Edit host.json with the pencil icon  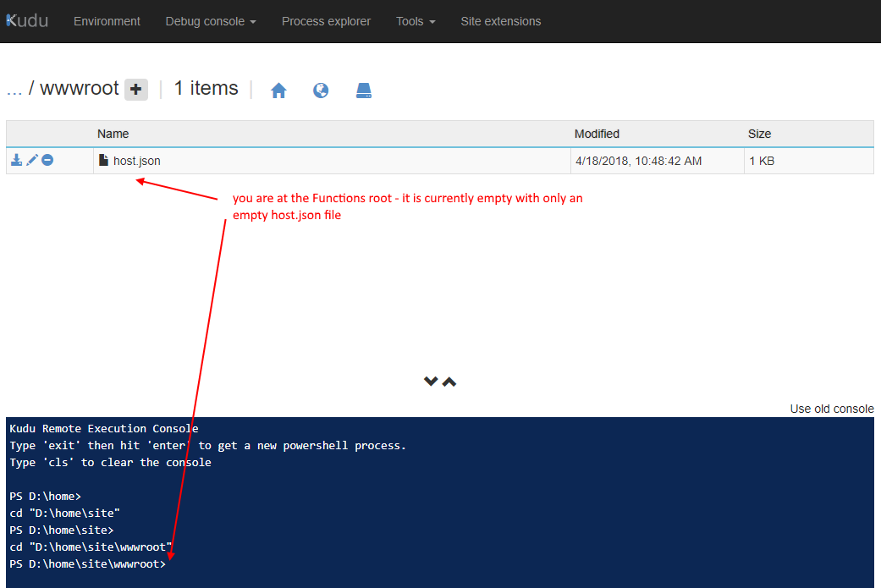point(32,160)
